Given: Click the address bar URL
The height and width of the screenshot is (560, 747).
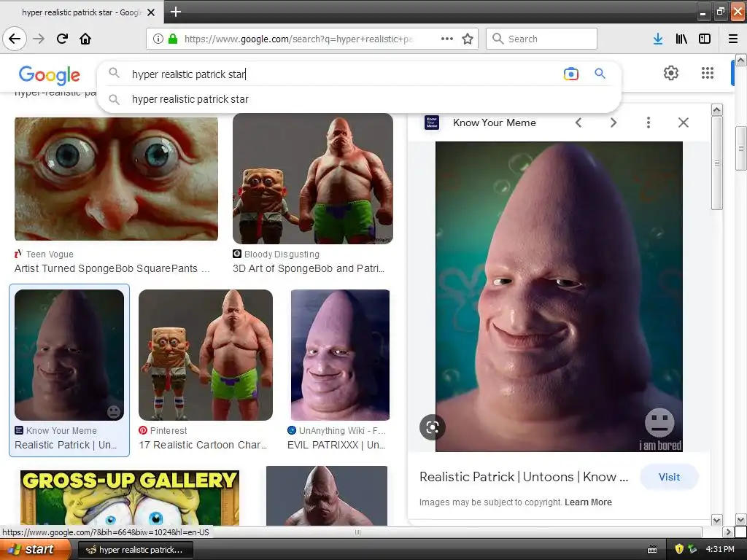Looking at the screenshot, I should 298,39.
